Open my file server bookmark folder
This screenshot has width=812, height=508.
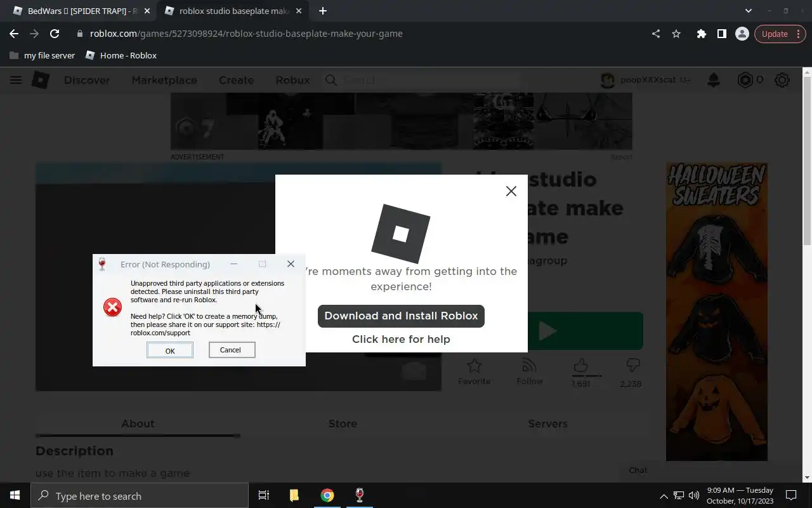pos(42,55)
